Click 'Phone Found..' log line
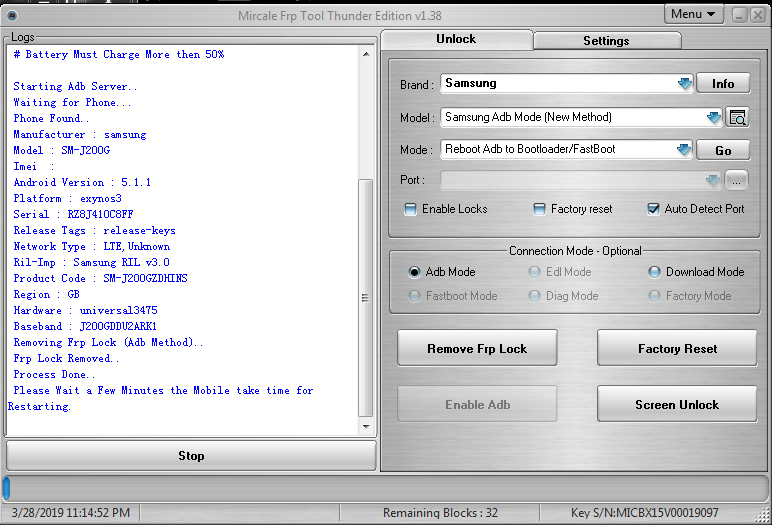This screenshot has height=525, width=772. (51, 119)
